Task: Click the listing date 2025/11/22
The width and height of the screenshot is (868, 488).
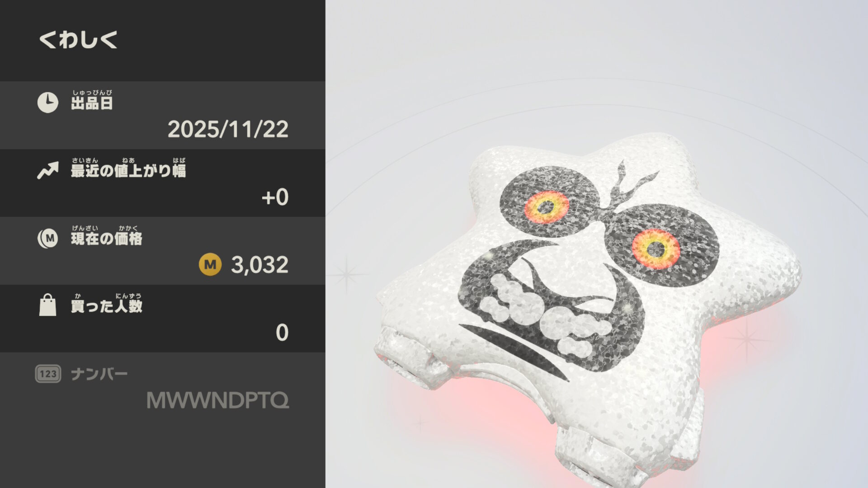Action: (x=228, y=130)
